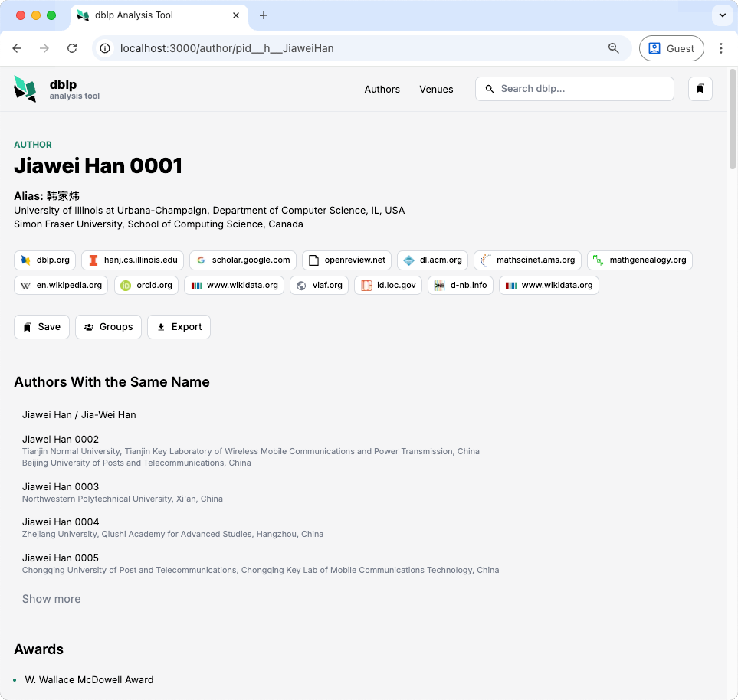Expand the list with Show more
This screenshot has height=700, width=738.
[x=51, y=599]
